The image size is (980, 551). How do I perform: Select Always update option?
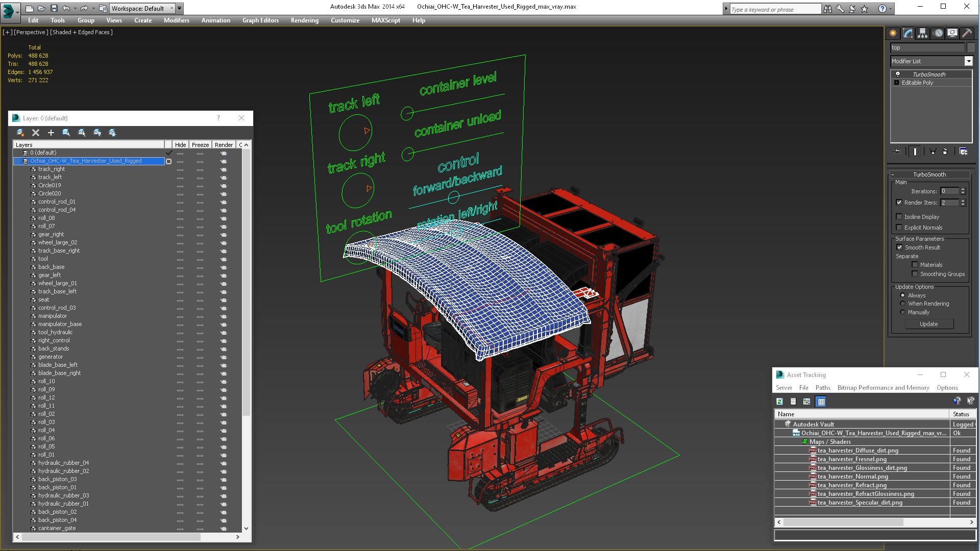coord(902,295)
